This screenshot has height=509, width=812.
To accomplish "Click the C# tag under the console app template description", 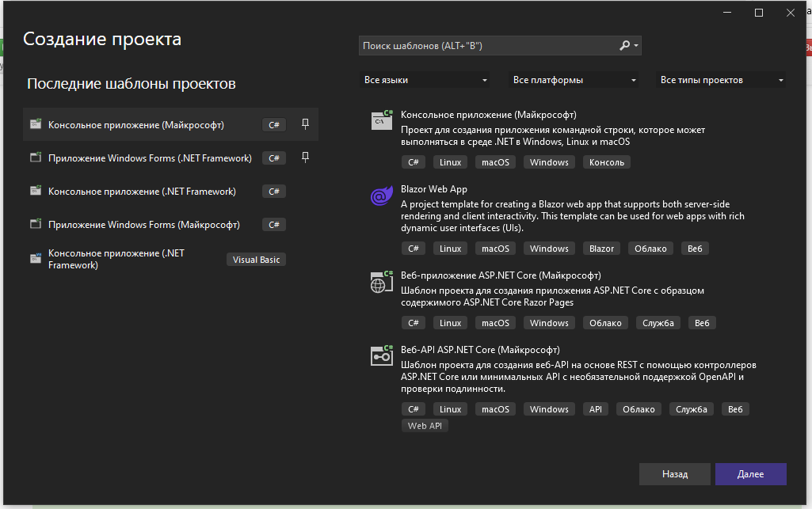I will pos(414,162).
